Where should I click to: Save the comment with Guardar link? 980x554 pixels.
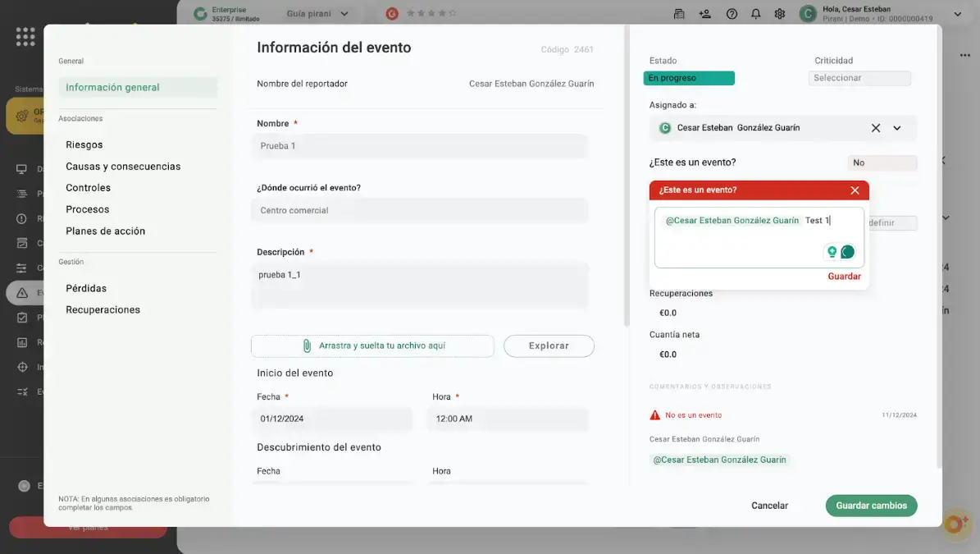(844, 277)
